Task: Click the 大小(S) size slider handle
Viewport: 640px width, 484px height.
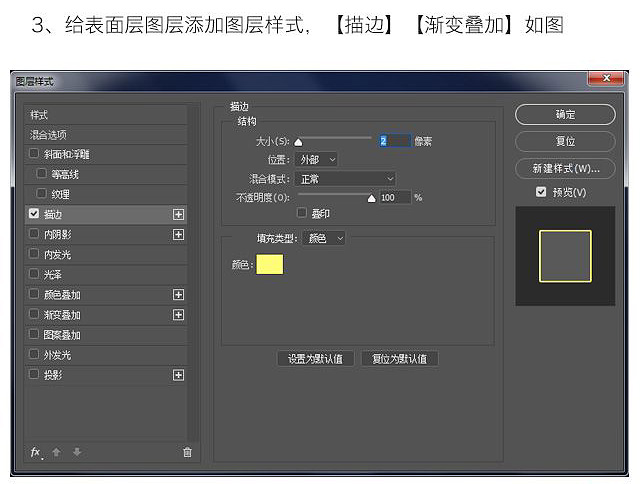Action: click(298, 142)
